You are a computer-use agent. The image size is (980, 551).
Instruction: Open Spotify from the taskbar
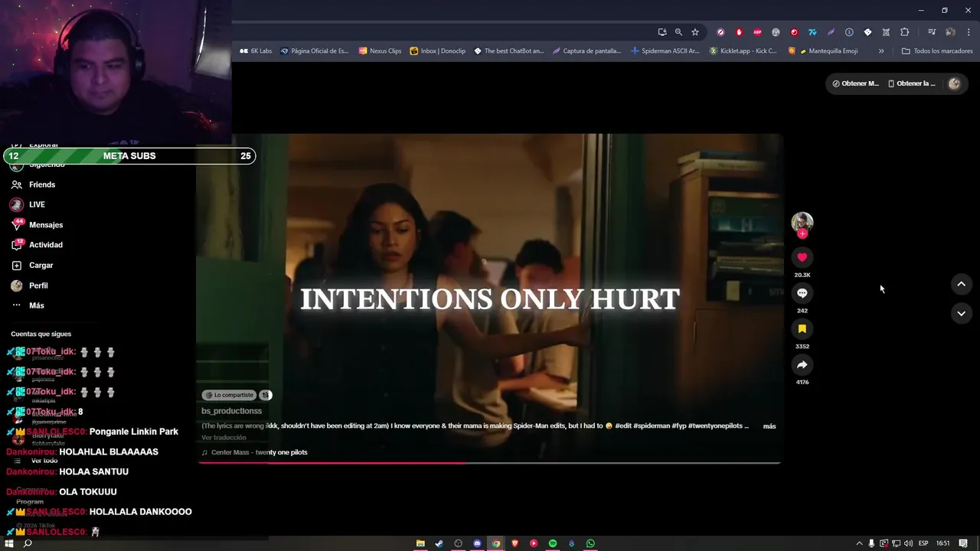pos(553,543)
